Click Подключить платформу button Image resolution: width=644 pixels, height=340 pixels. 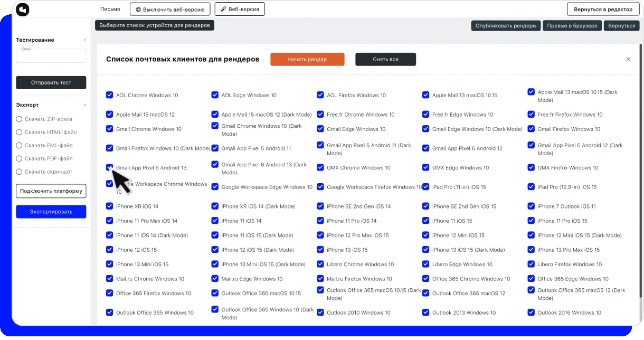pyautogui.click(x=51, y=191)
